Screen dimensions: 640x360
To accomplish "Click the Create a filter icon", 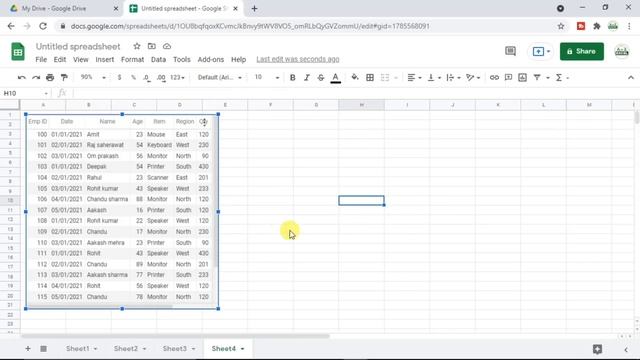I will point(537,78).
